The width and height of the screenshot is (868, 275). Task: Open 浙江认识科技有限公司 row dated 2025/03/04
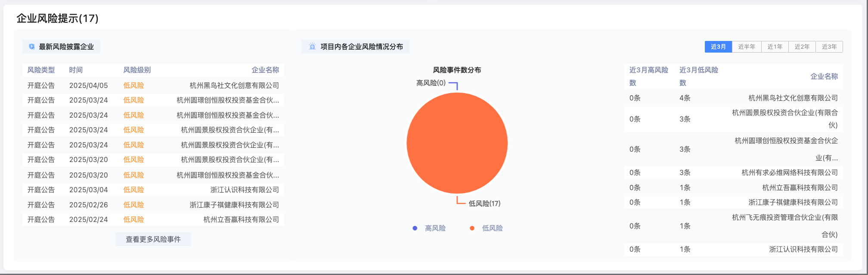(x=244, y=190)
